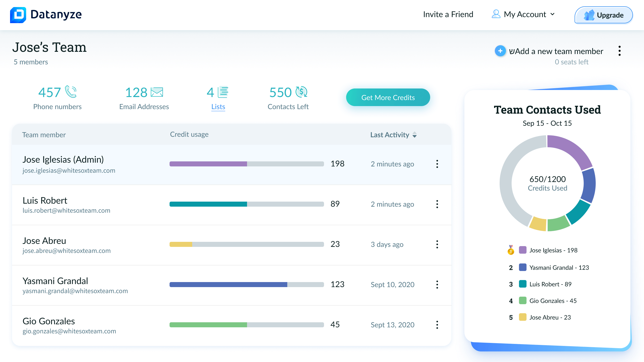The height and width of the screenshot is (362, 644).
Task: Open Invite a Friend
Action: tap(448, 14)
